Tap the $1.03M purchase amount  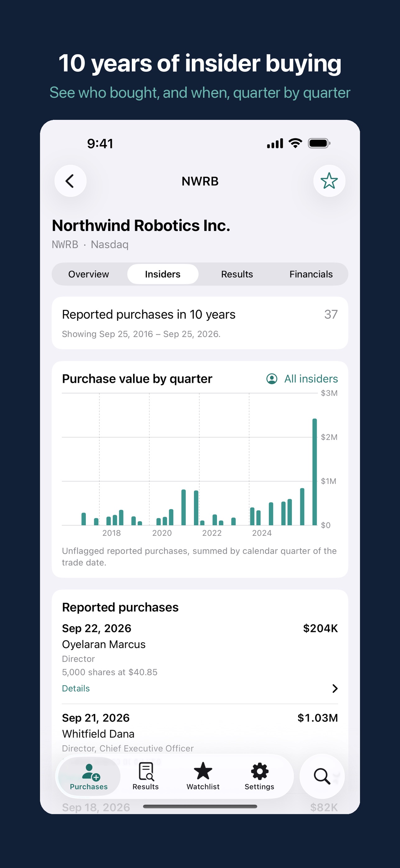[x=318, y=718]
